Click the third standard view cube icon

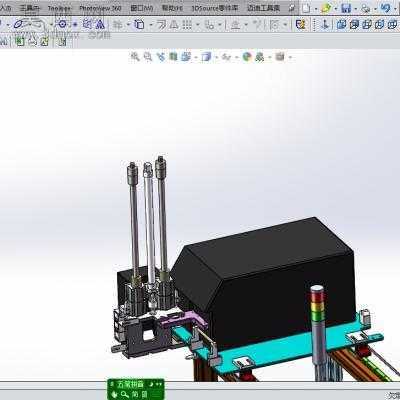[367, 24]
